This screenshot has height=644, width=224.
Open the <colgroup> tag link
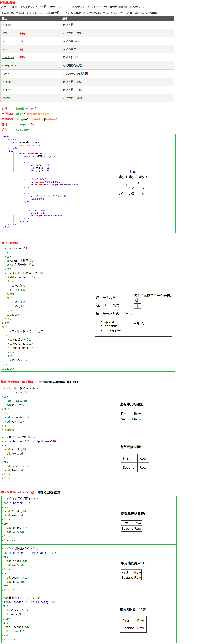9,66
